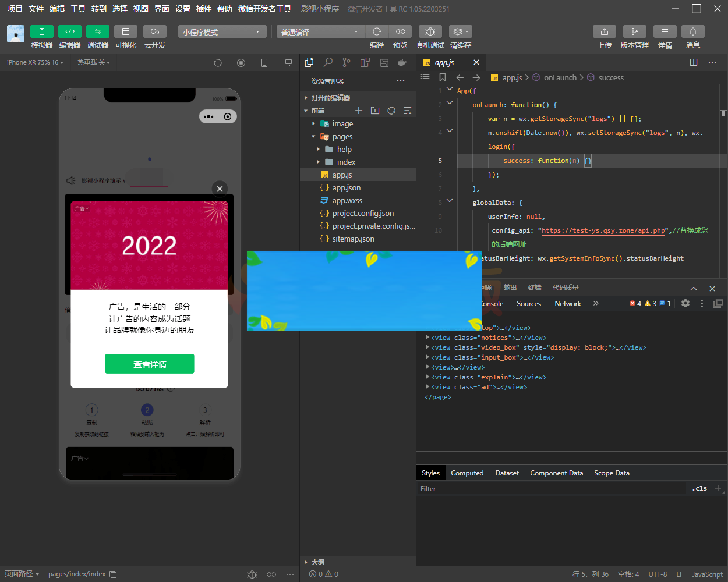The width and height of the screenshot is (728, 582).
Task: Split the editor with the split icon
Action: click(694, 62)
